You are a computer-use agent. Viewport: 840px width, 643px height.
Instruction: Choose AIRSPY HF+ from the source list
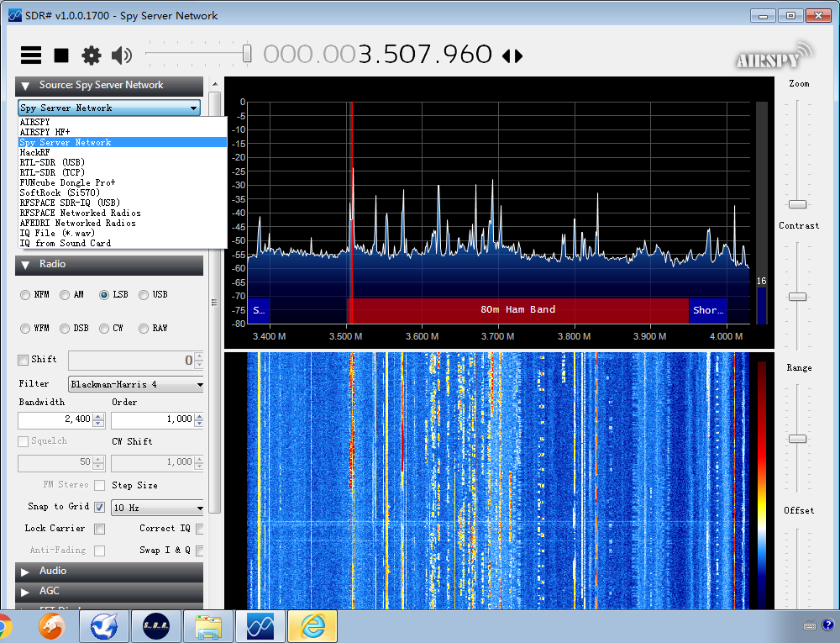[123, 132]
